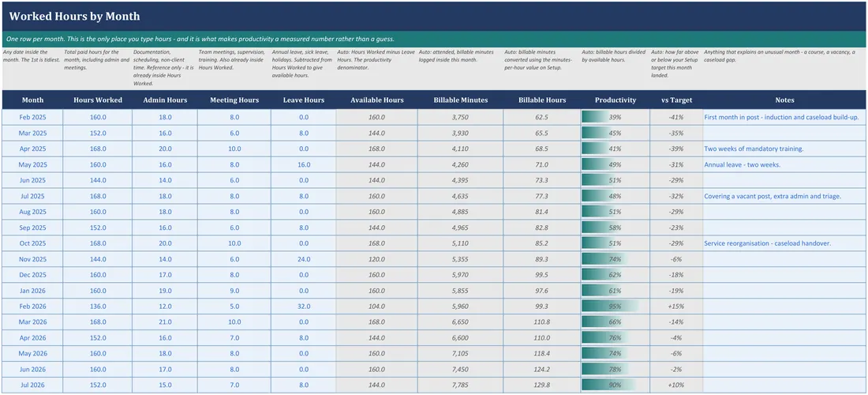
Task: Click the Nov 2025 month cell
Action: tap(32, 258)
